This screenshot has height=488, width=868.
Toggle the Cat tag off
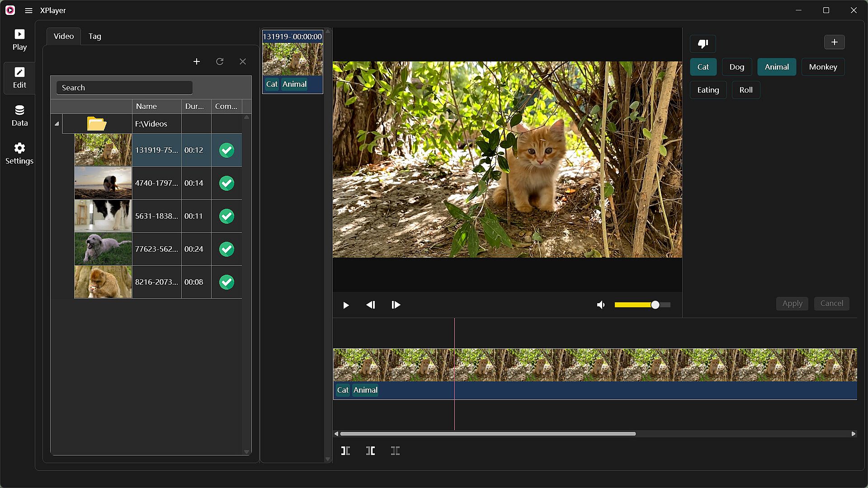[x=703, y=67]
